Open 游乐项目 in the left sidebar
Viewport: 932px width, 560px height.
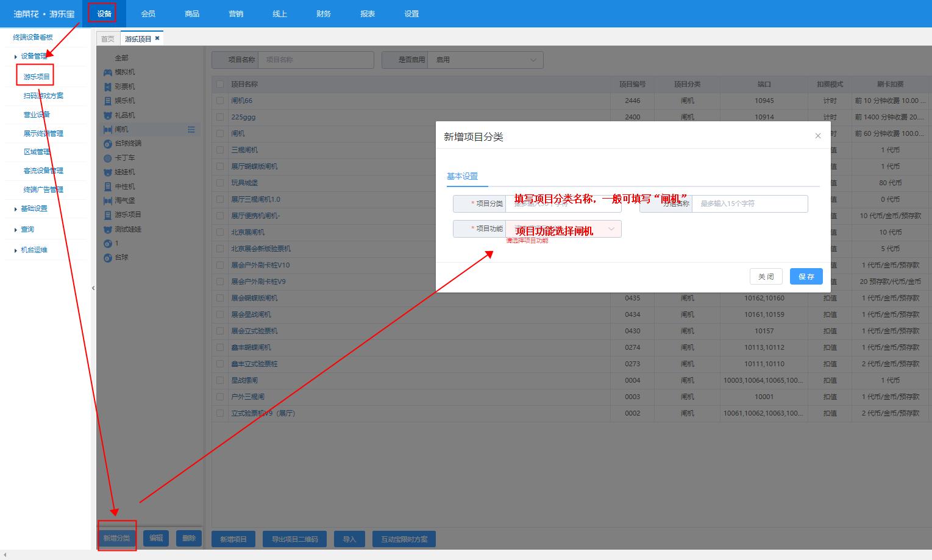pyautogui.click(x=37, y=77)
